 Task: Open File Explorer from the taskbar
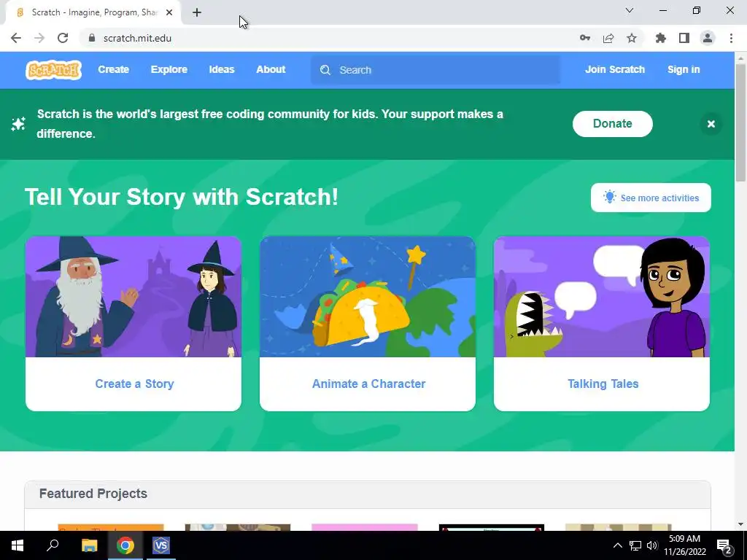89,545
